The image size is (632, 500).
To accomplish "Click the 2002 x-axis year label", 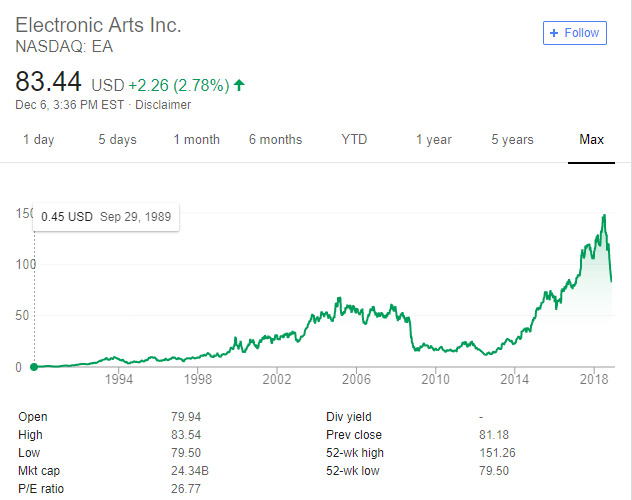I will (277, 379).
